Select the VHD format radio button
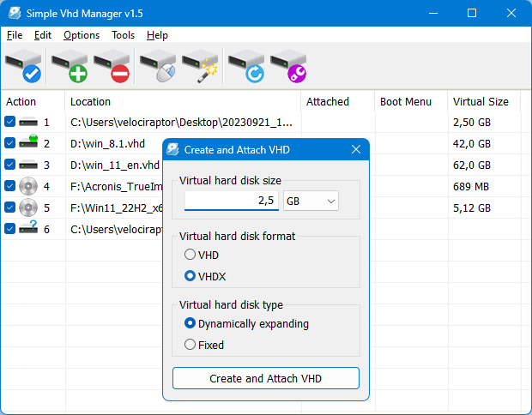The height and width of the screenshot is (415, 532). click(190, 255)
